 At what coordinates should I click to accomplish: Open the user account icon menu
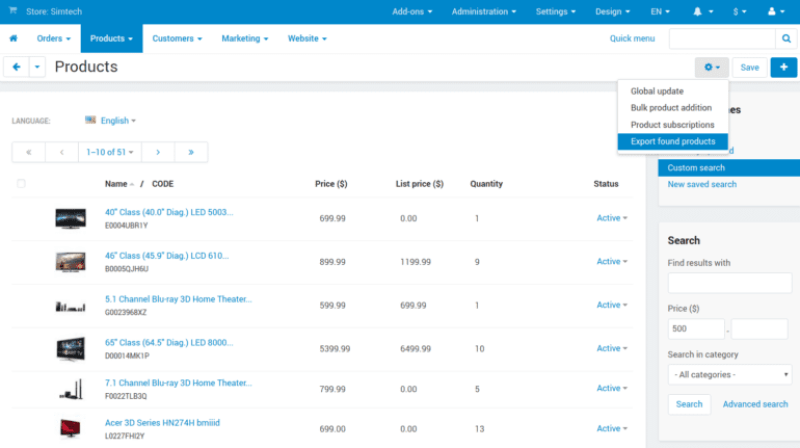pos(774,12)
